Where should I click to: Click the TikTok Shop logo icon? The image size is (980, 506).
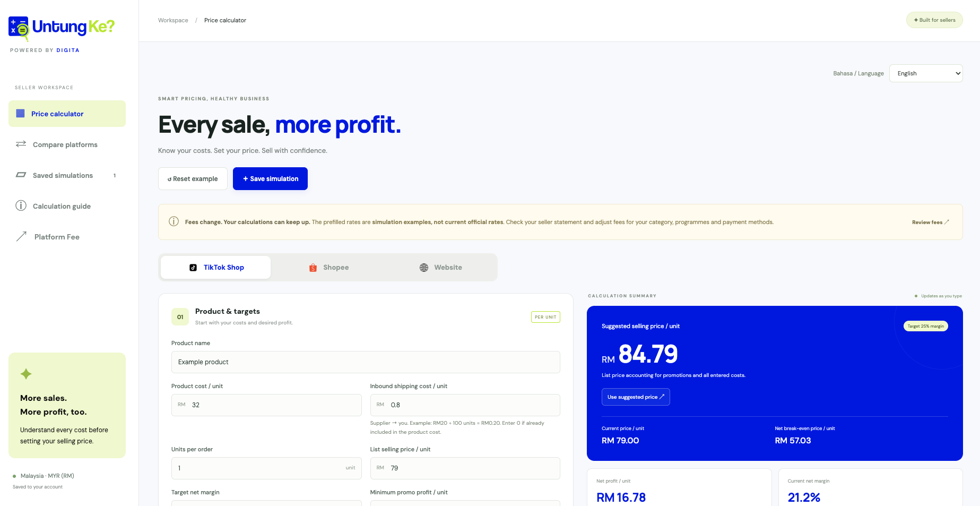(x=193, y=268)
